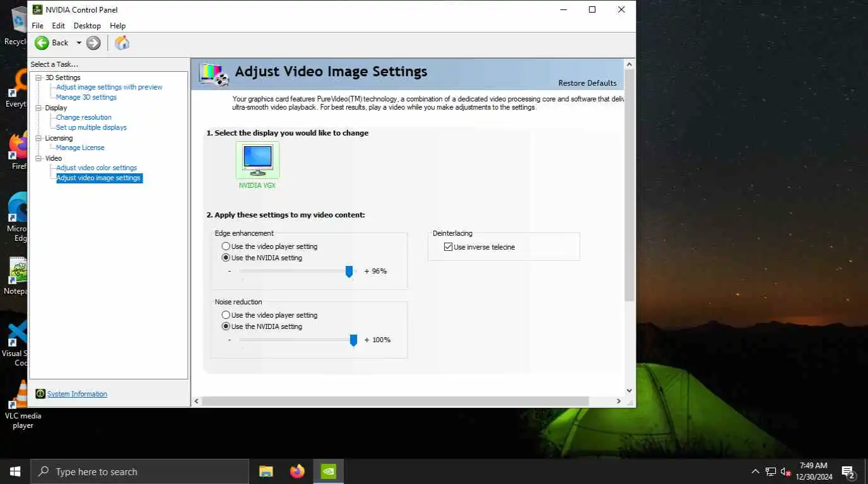Show hidden system tray icons

click(755, 471)
